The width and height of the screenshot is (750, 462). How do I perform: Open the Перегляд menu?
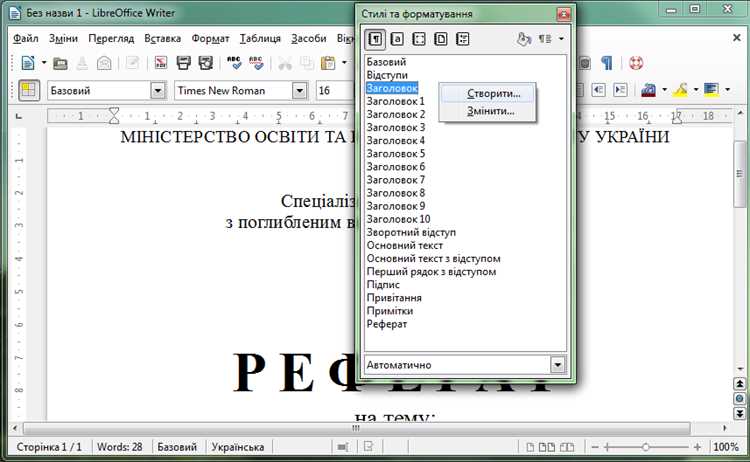[x=111, y=38]
